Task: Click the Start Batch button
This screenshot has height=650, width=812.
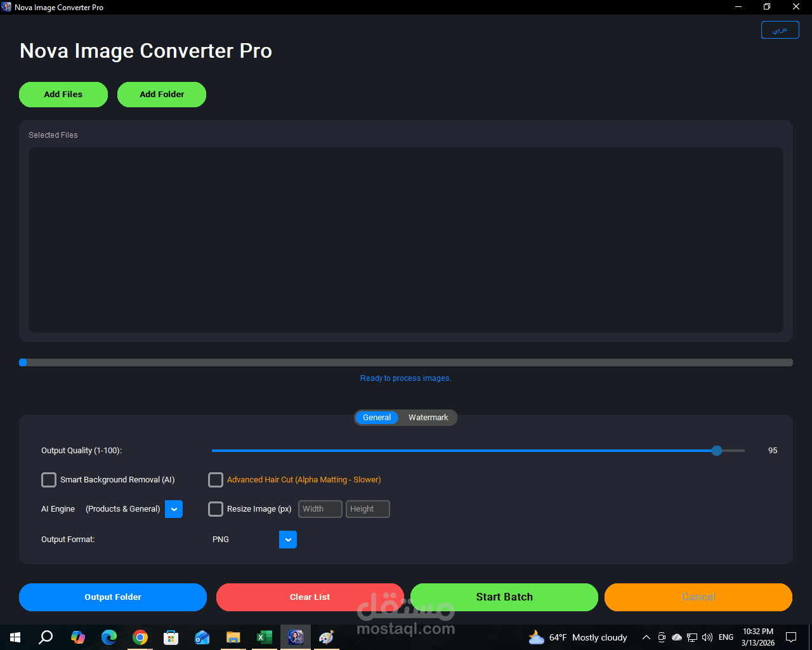Action: pyautogui.click(x=504, y=597)
